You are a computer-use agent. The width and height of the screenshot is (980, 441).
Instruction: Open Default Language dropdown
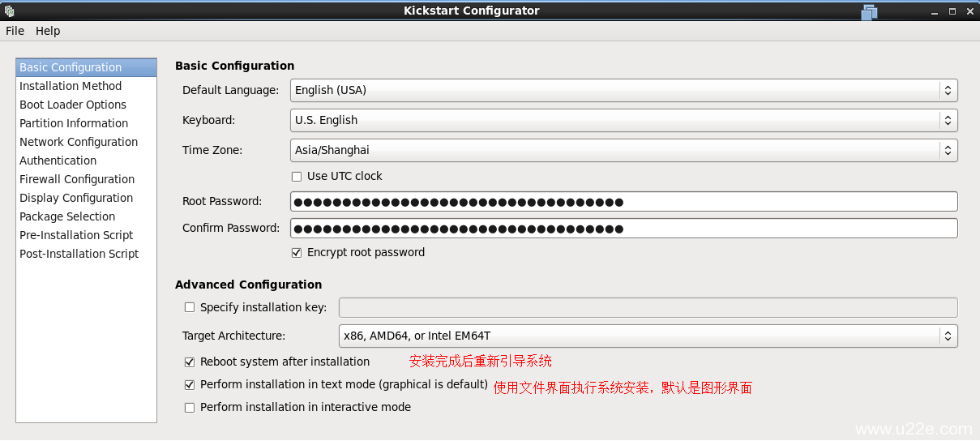pyautogui.click(x=623, y=90)
